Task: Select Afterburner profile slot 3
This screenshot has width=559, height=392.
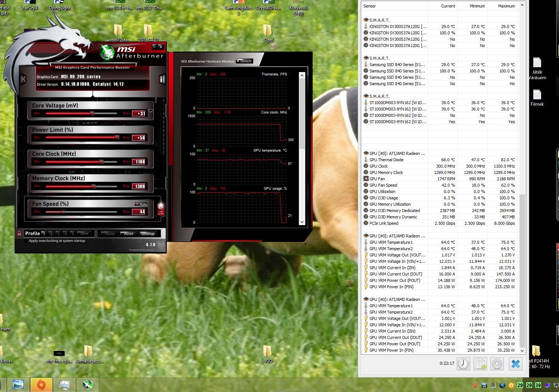Action: (58, 233)
